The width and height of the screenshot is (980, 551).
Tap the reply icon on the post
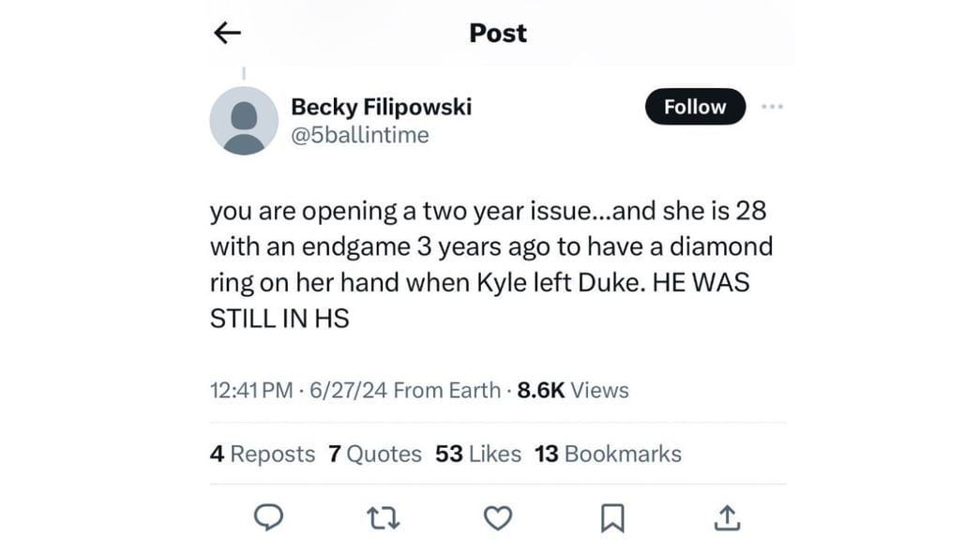(x=268, y=517)
